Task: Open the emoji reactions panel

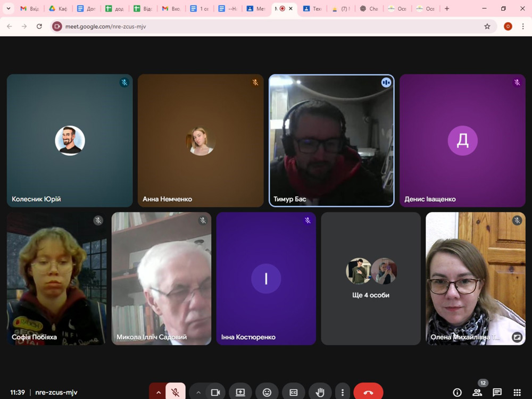Action: tap(267, 392)
